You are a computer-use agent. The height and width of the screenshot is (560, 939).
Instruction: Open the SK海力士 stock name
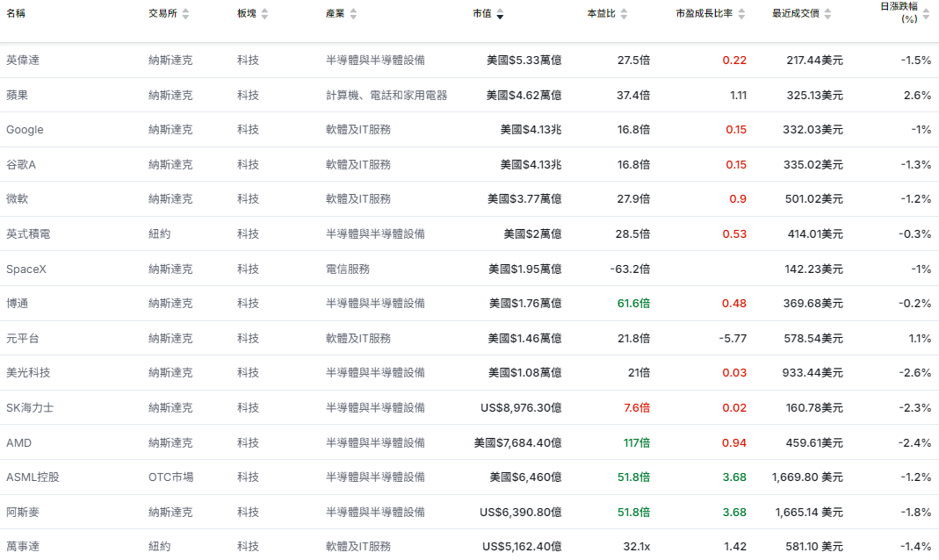(x=30, y=408)
